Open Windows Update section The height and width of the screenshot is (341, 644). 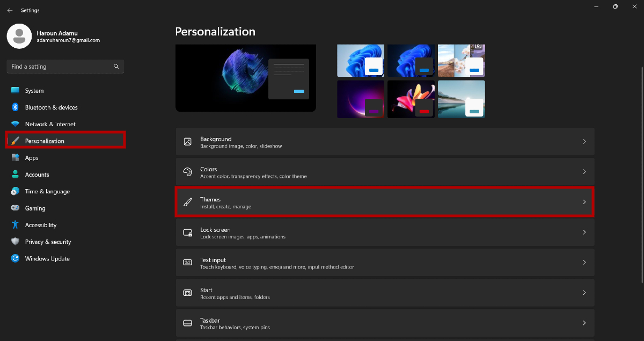[65, 258]
